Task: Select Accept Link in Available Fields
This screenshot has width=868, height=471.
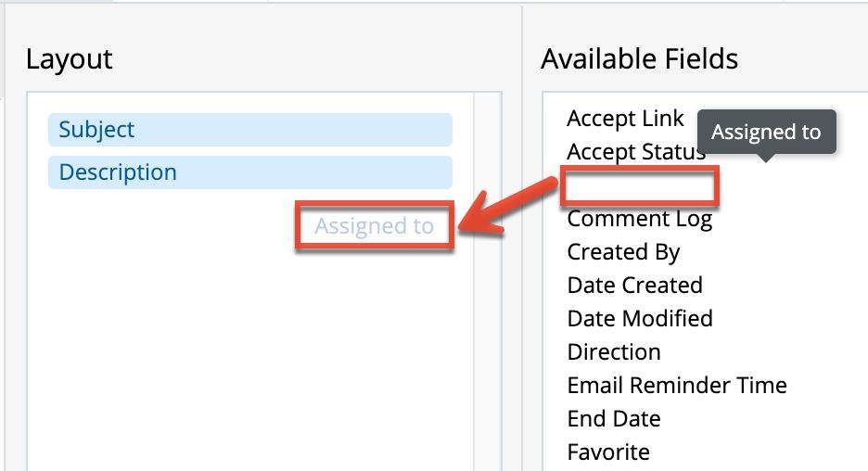Action: pyautogui.click(x=625, y=119)
